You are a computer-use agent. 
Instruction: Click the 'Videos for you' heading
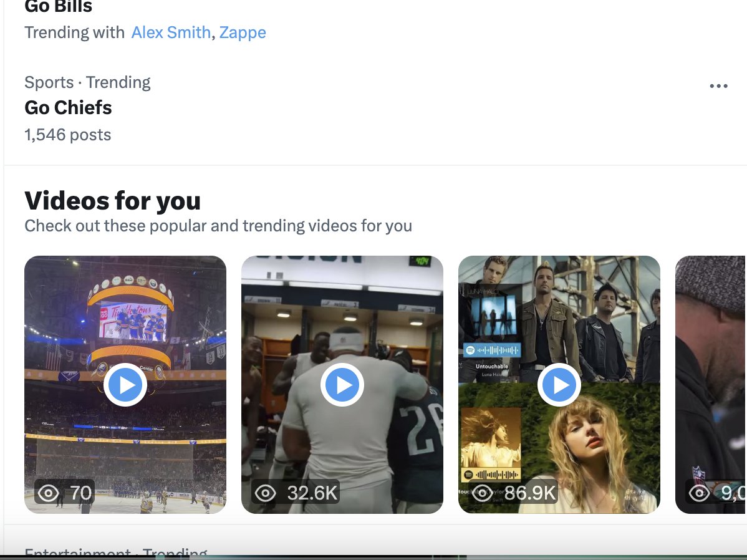[x=112, y=200]
